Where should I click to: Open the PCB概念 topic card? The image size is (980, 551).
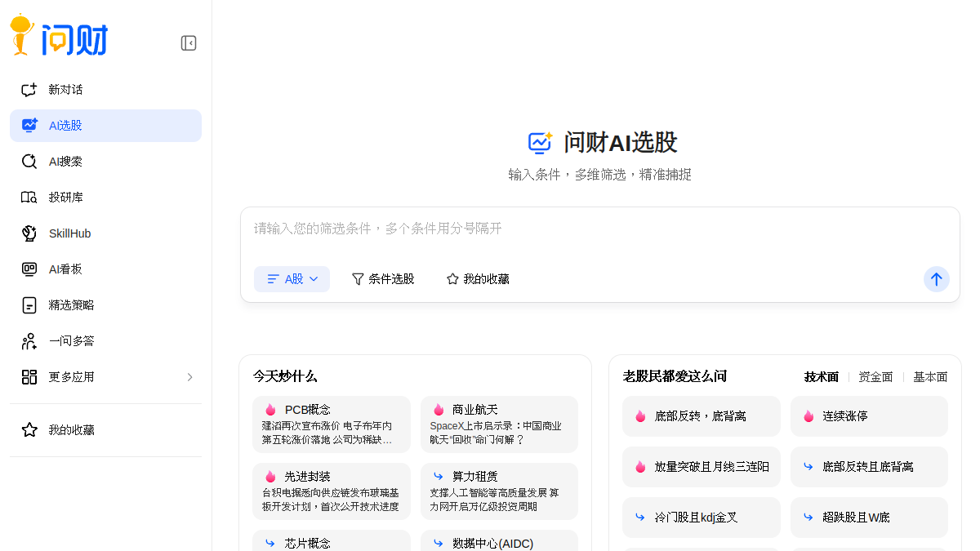click(332, 424)
